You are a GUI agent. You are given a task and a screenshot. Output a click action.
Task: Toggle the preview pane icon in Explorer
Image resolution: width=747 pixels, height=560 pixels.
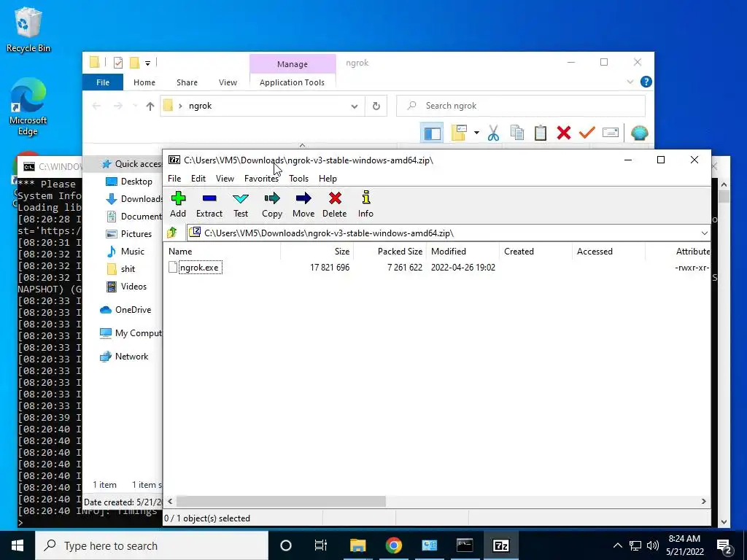pos(433,133)
